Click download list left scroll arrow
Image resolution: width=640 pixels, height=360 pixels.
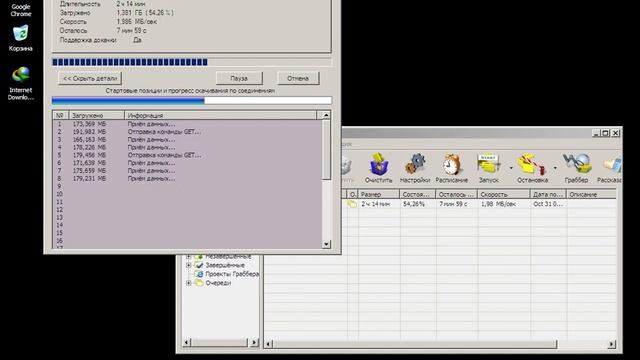pyautogui.click(x=268, y=344)
